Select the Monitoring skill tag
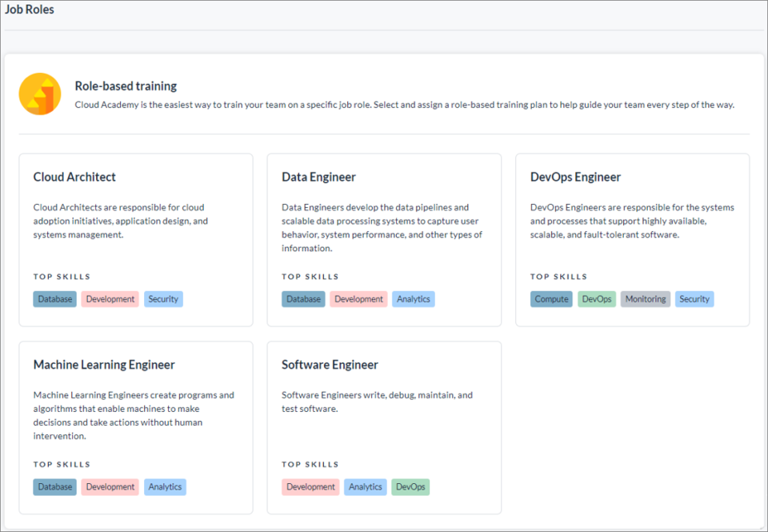Viewport: 768px width, 532px height. [x=645, y=299]
